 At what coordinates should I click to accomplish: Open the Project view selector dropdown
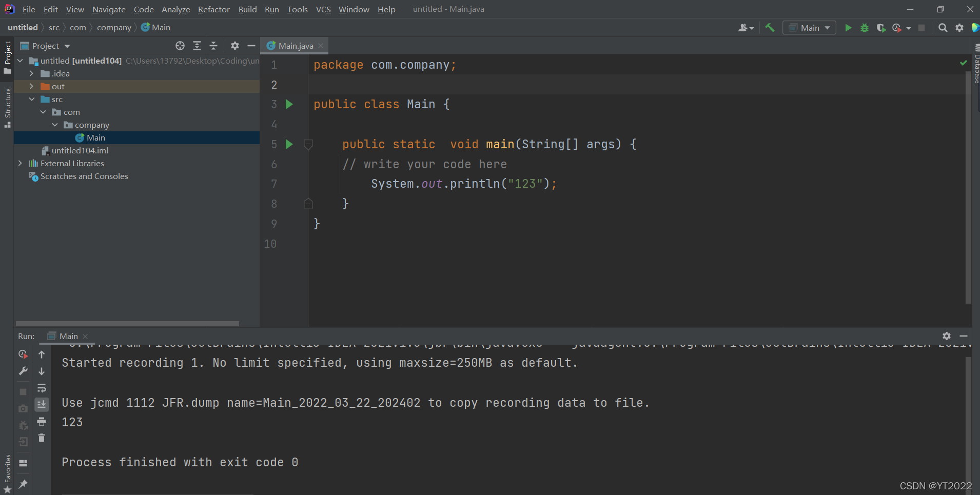pyautogui.click(x=45, y=46)
